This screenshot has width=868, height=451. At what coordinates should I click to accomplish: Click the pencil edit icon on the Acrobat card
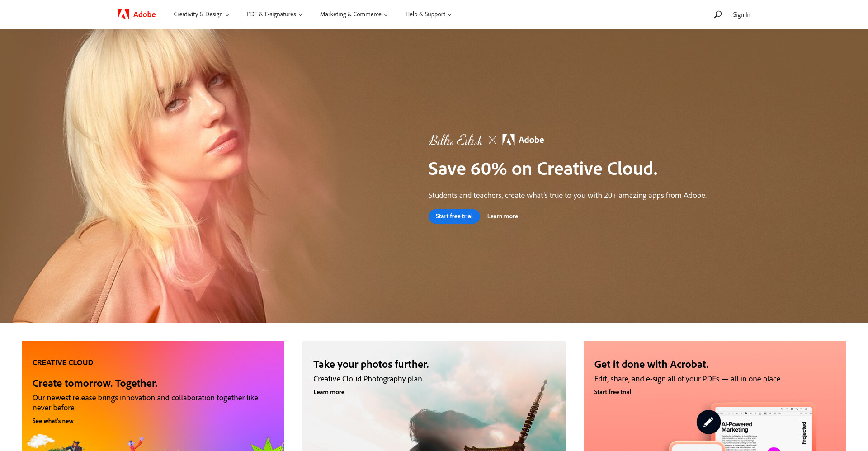[x=708, y=422]
